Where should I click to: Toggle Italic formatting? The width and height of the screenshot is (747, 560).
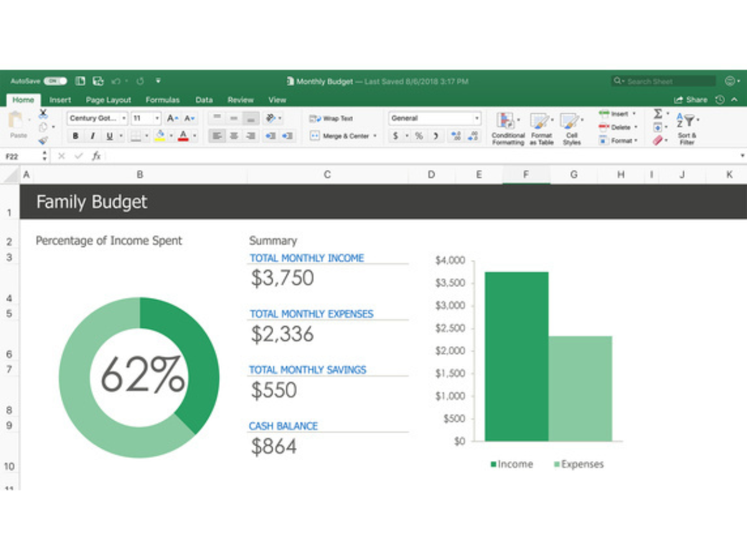(93, 136)
